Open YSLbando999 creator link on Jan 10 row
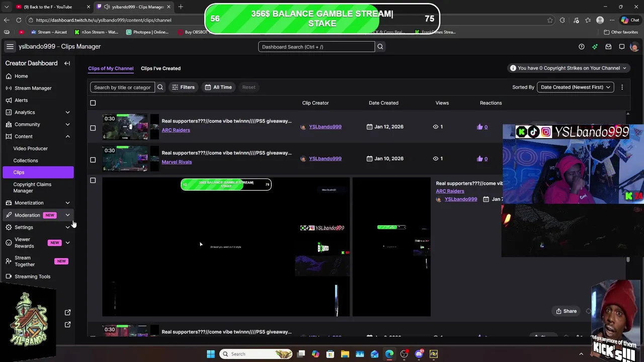644x362 pixels. coord(325,158)
